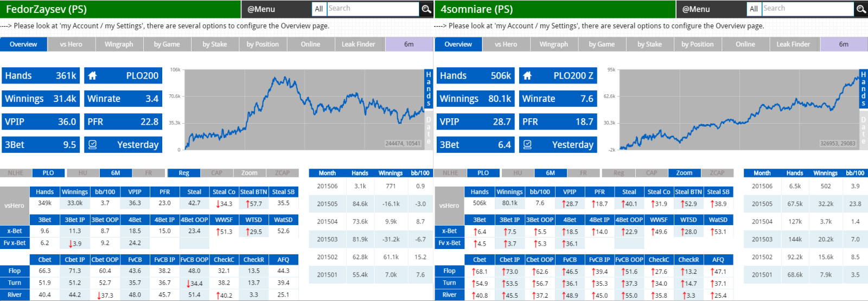Click the WTSD header in 4somniare stats

click(x=689, y=220)
